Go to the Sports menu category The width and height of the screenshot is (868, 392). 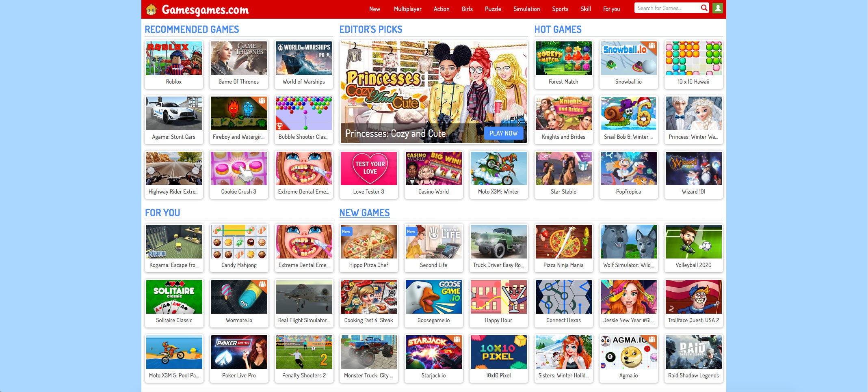click(x=560, y=9)
